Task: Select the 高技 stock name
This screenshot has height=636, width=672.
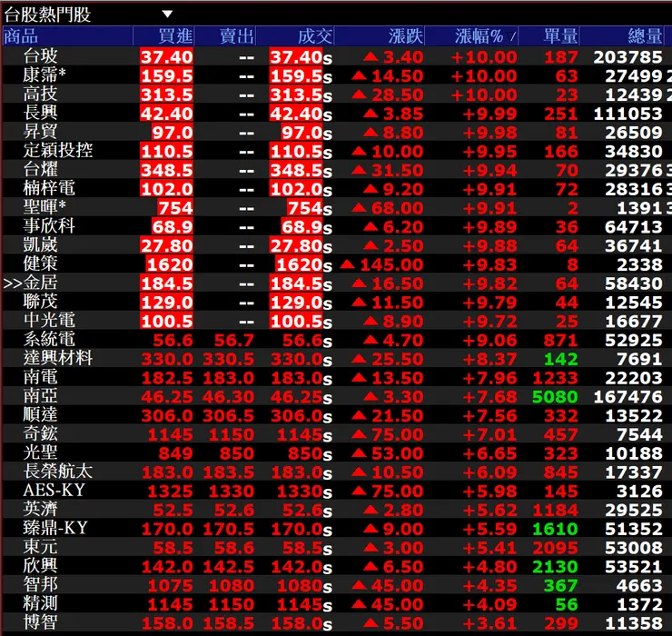Action: click(x=40, y=94)
